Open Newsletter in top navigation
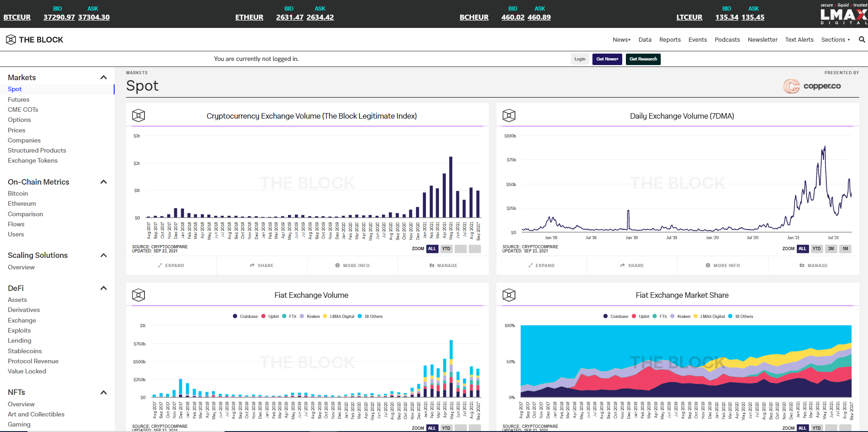 pos(763,40)
